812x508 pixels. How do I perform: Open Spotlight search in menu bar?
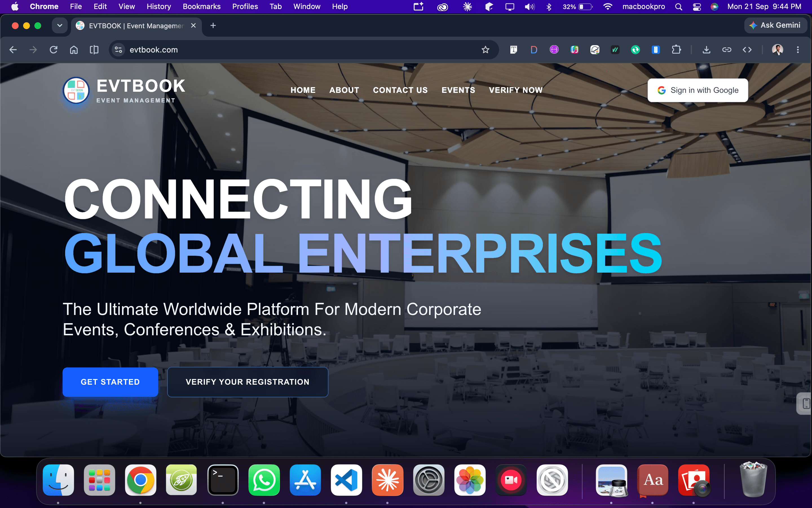tap(678, 6)
